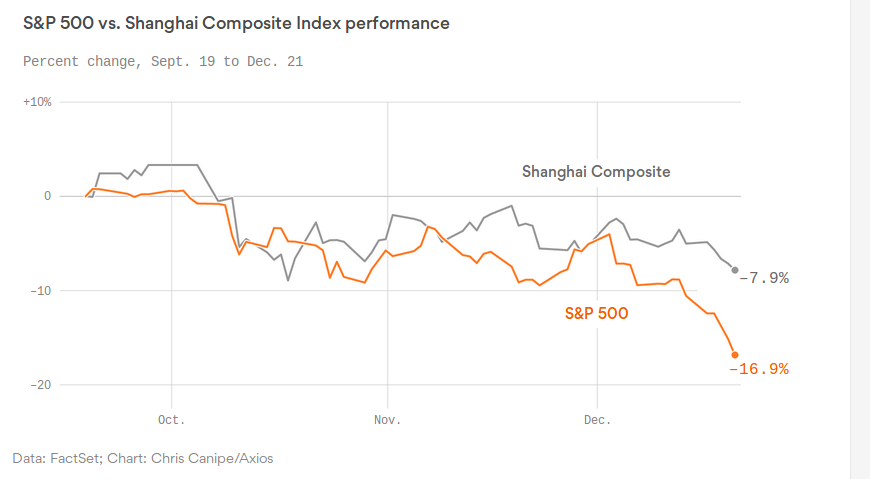Click the vertical scrollbar strip at right edge
The width and height of the screenshot is (870, 479).
point(859,240)
